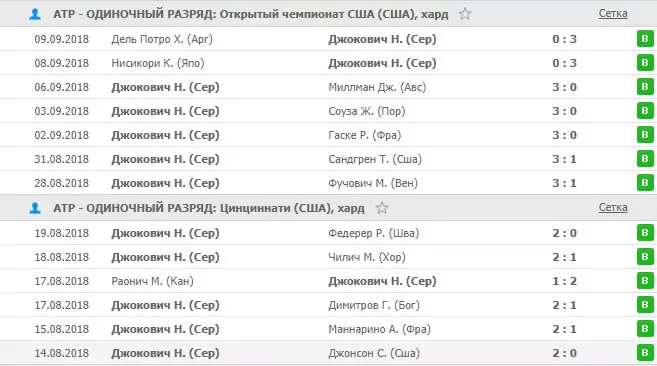
Task: Click score 2 : 0 in Федерер match
Action: click(x=564, y=233)
